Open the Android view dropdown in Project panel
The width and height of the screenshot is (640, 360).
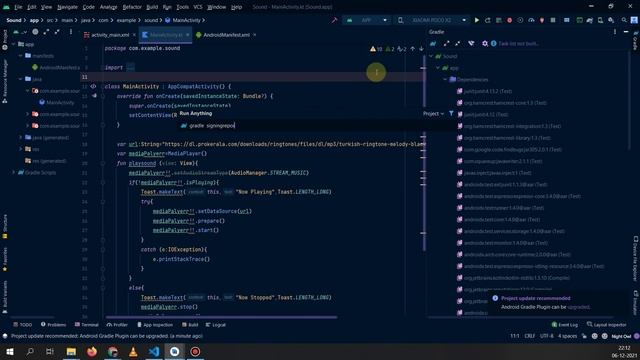coord(19,32)
